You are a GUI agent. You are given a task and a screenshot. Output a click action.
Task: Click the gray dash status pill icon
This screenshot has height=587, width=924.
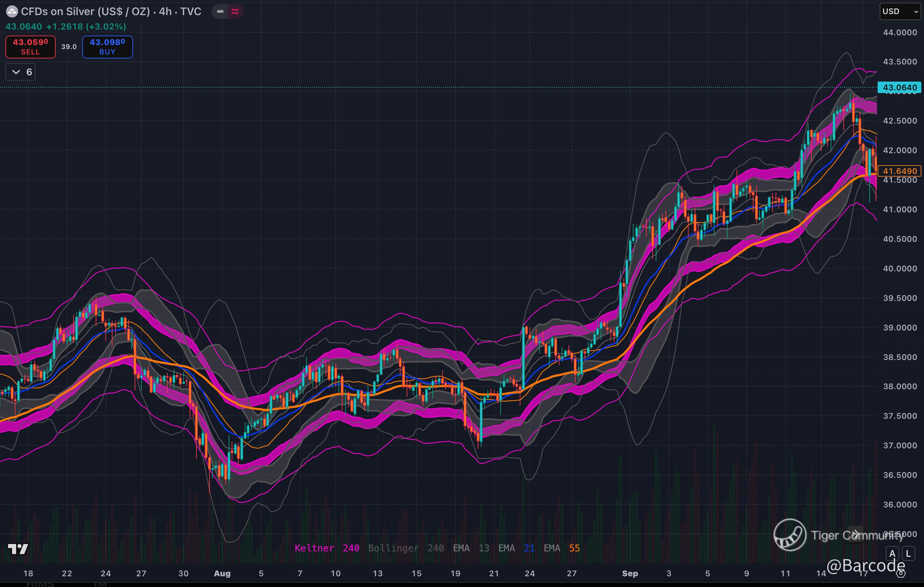point(220,11)
